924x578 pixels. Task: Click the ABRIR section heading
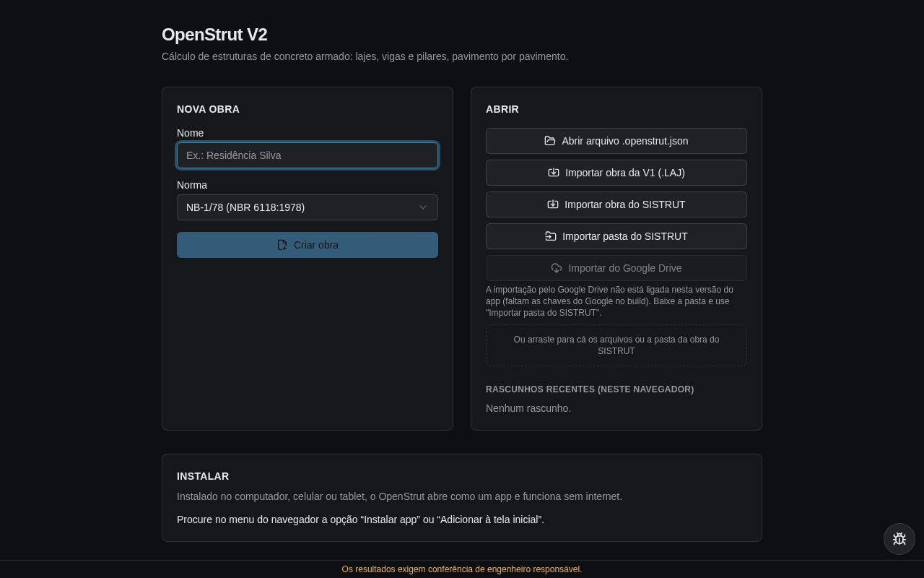[x=502, y=109]
